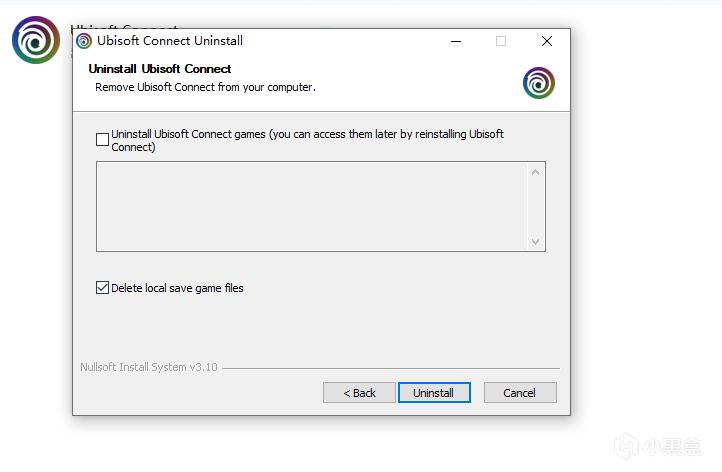This screenshot has height=472, width=722.
Task: Close the Ubisoft Connect Uninstall dialog
Action: pyautogui.click(x=547, y=41)
